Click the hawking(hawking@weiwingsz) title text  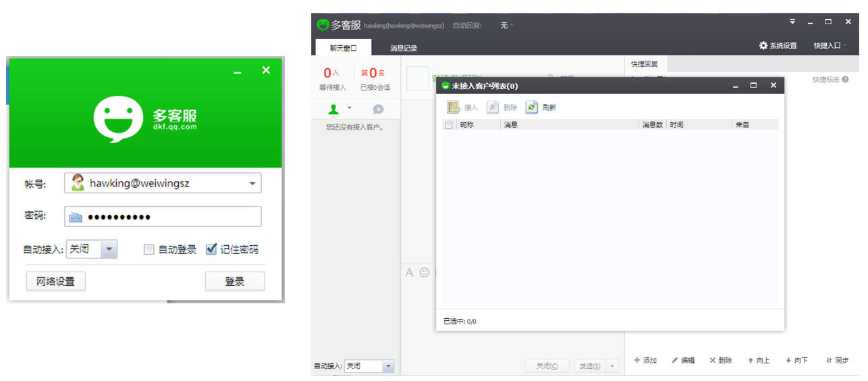pos(404,26)
